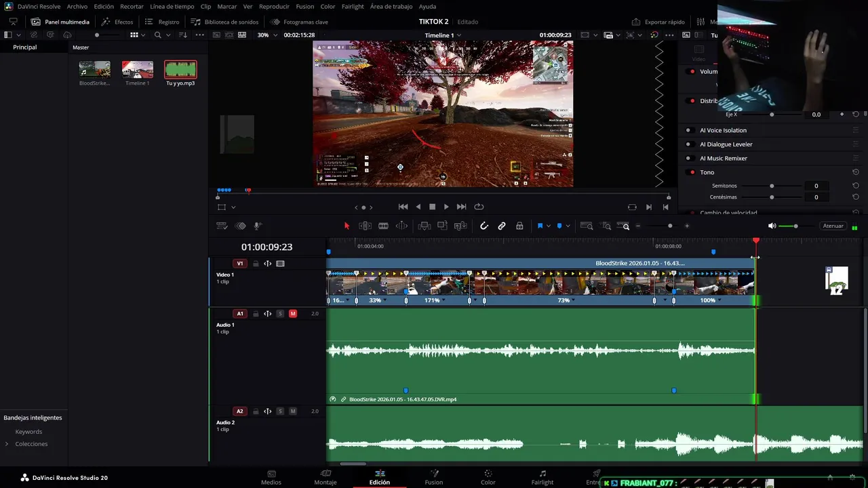Select the arrow Selection mode tool
The width and height of the screenshot is (868, 488).
(x=347, y=226)
